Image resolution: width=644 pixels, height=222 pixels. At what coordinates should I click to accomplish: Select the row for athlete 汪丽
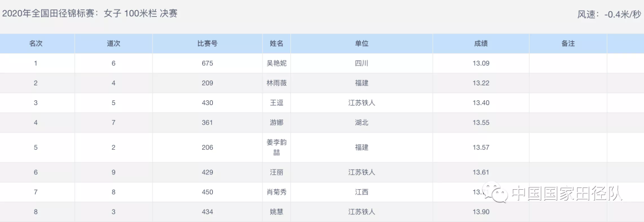[322, 172]
